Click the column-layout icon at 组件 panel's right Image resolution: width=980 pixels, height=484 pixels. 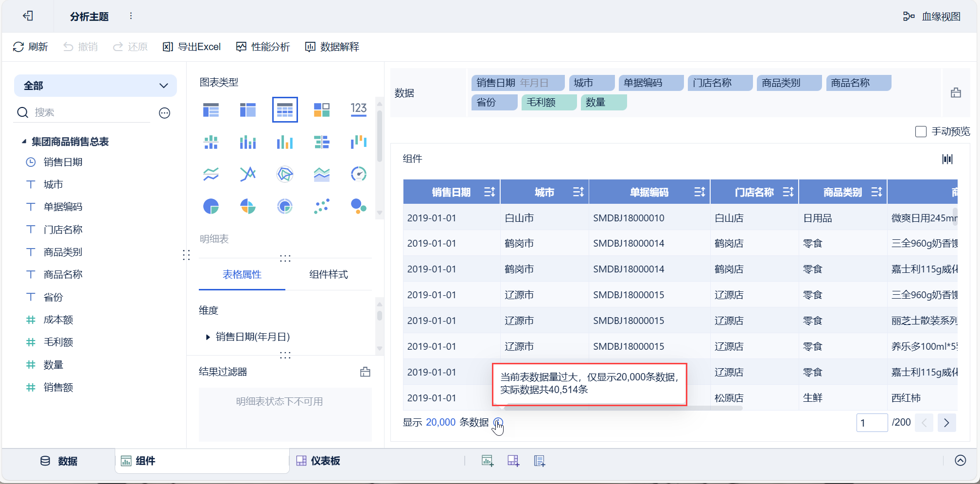(x=947, y=159)
